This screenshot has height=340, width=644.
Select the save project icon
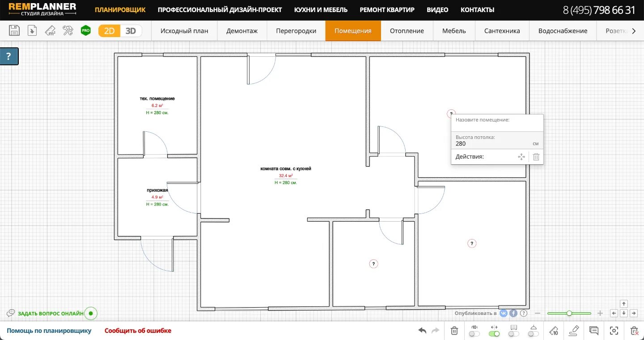click(14, 30)
